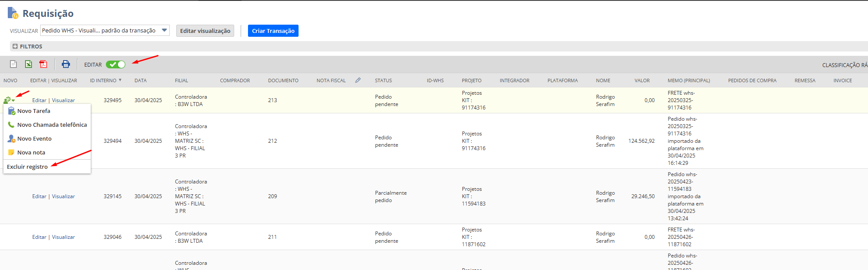The width and height of the screenshot is (868, 270).
Task: Open Visualizar link for record 329145
Action: click(64, 196)
